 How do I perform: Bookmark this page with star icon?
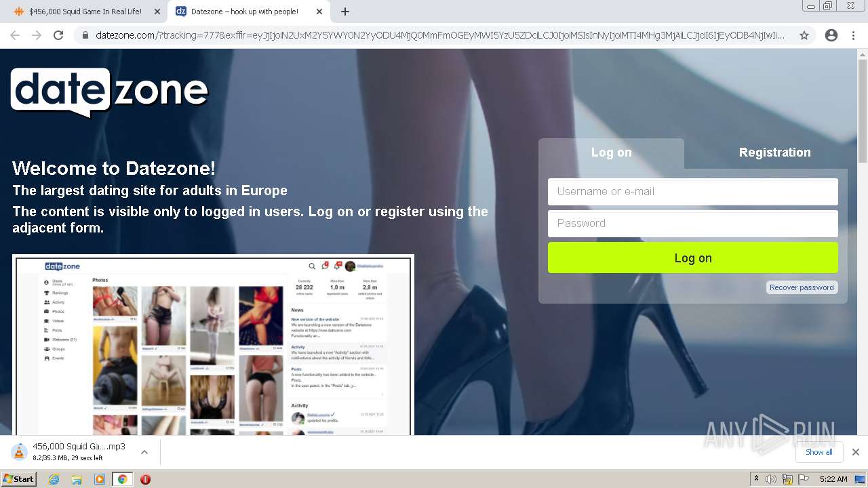804,35
